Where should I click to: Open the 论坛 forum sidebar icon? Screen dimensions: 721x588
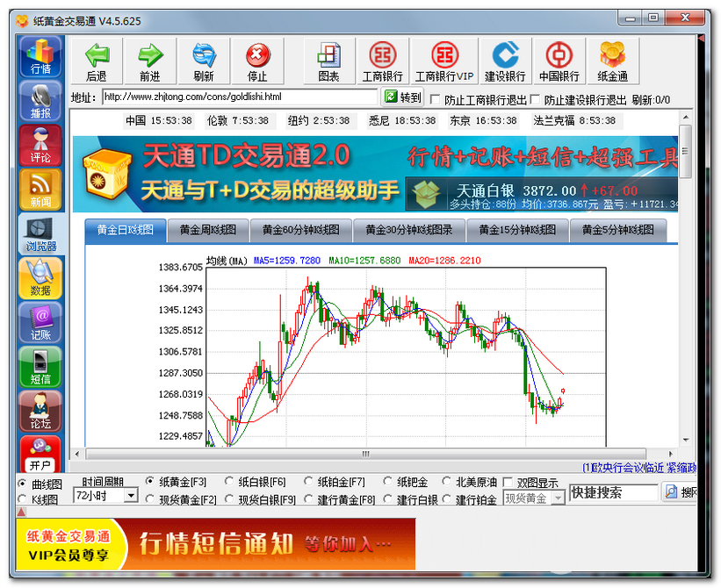tap(40, 412)
